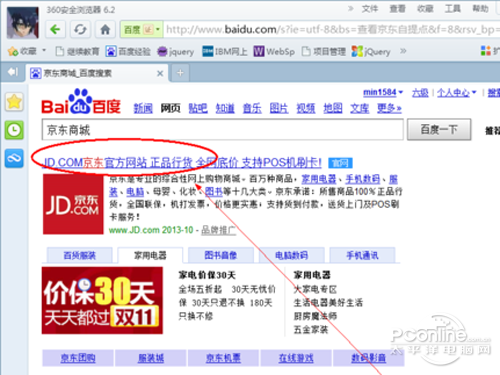Close the 京东商城_百度搜索 tab
Screen dimensions: 500x375
160,73
